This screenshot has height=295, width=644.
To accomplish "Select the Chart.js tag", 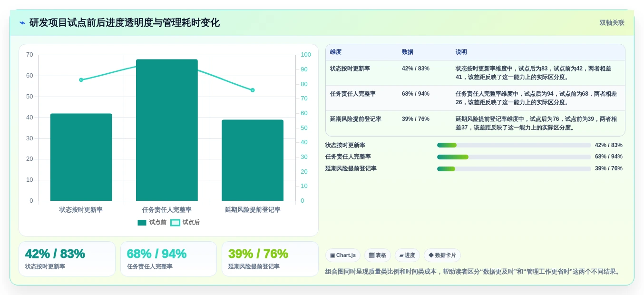I will coord(343,255).
